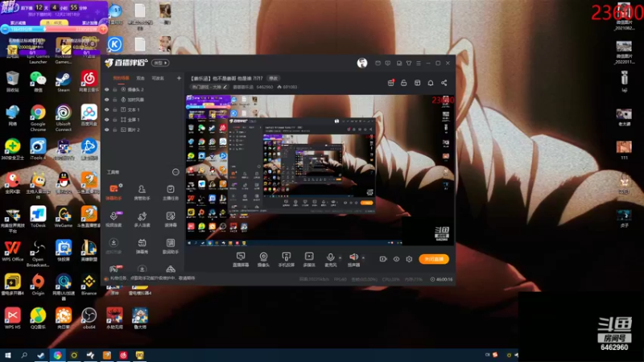Click the stream preview canvas

click(x=320, y=171)
